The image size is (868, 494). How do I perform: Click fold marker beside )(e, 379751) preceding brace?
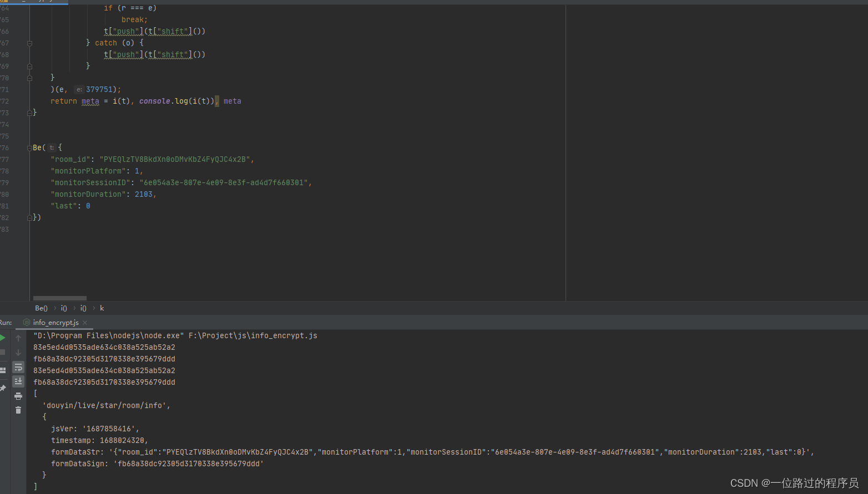(29, 78)
